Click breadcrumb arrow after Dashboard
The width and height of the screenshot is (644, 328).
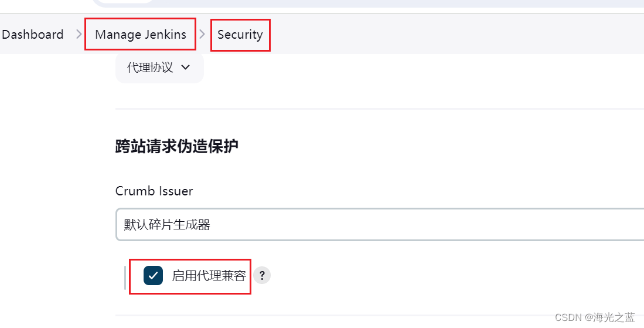click(79, 34)
